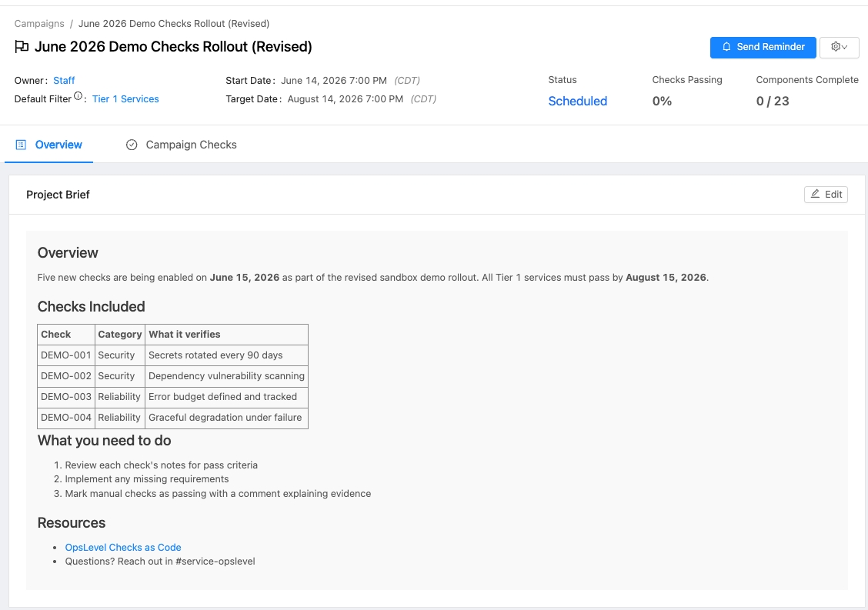Click the Campaign Checks checkmark circle icon
Screen dimensions: 868x610
pyautogui.click(x=132, y=145)
